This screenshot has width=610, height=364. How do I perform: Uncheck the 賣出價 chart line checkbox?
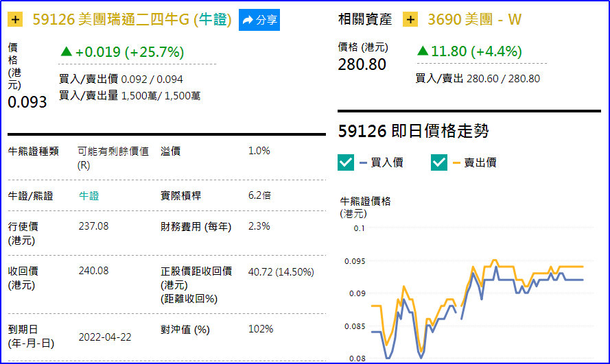(x=439, y=162)
